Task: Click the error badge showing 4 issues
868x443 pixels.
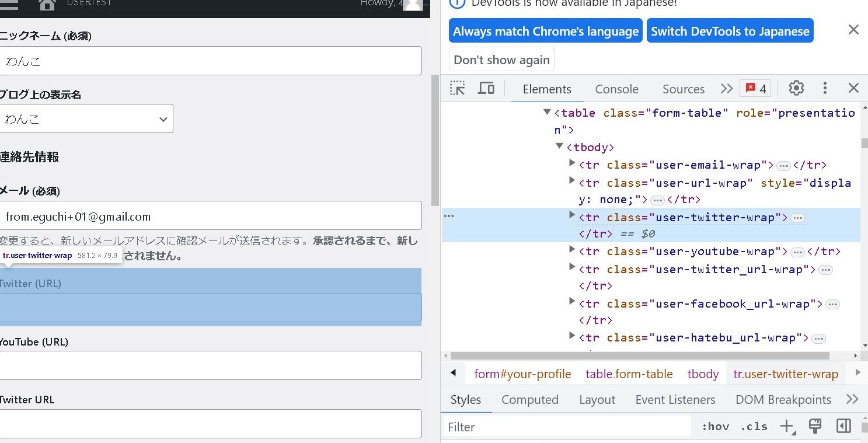Action: coord(755,88)
